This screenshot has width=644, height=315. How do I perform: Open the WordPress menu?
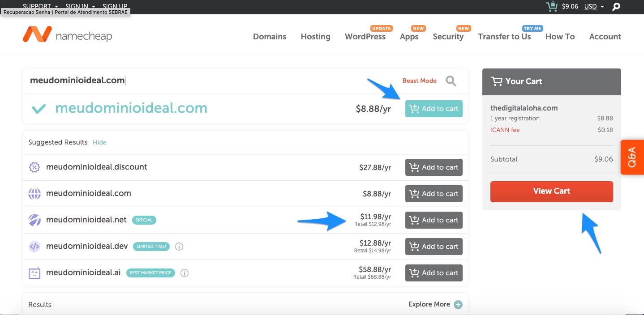click(x=365, y=37)
